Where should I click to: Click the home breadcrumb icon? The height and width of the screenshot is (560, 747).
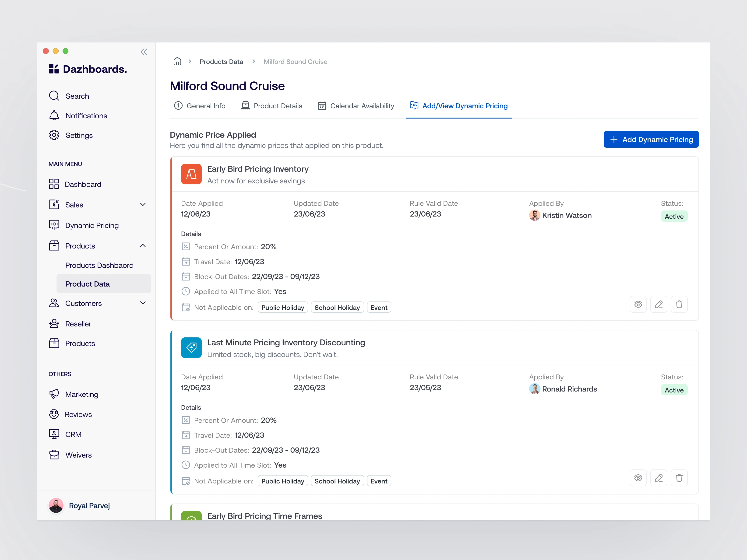point(177,61)
